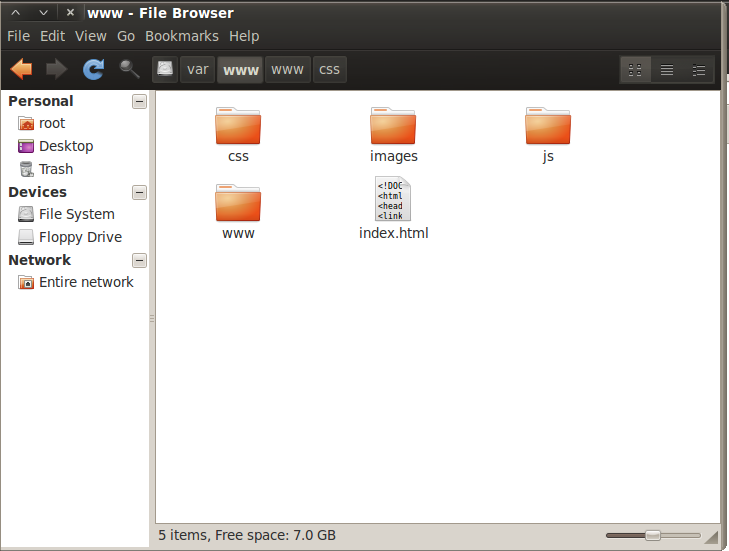The height and width of the screenshot is (551, 729).
Task: Switch to icon view
Action: 635,70
